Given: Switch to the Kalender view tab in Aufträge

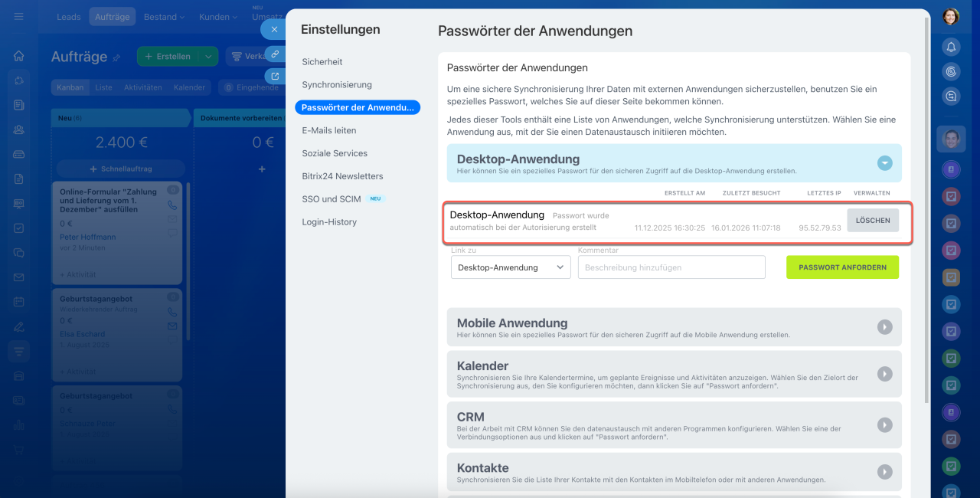Looking at the screenshot, I should tap(189, 87).
